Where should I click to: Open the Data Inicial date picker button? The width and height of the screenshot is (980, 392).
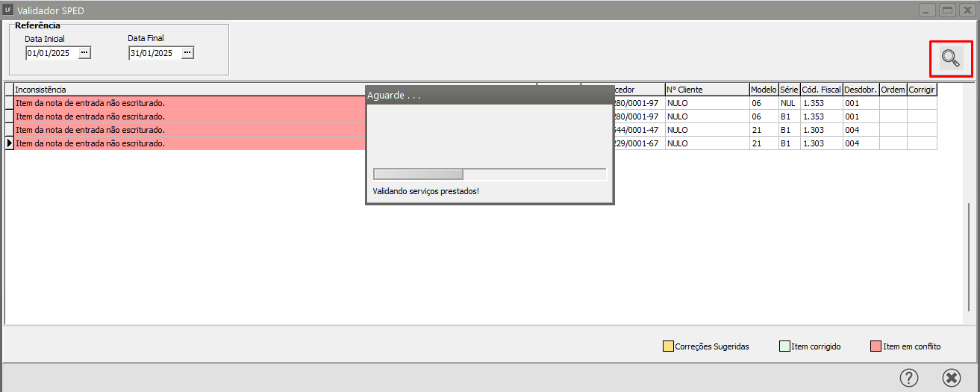(x=84, y=53)
